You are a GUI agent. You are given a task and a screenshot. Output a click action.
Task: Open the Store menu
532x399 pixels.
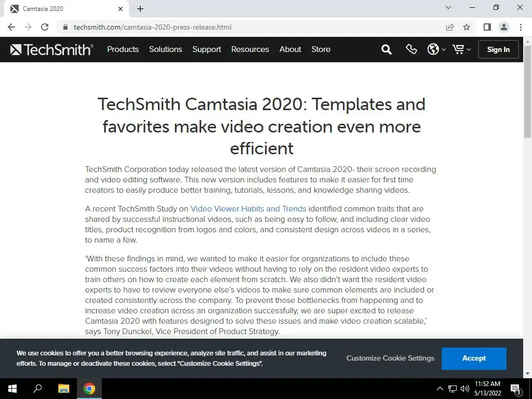(321, 49)
